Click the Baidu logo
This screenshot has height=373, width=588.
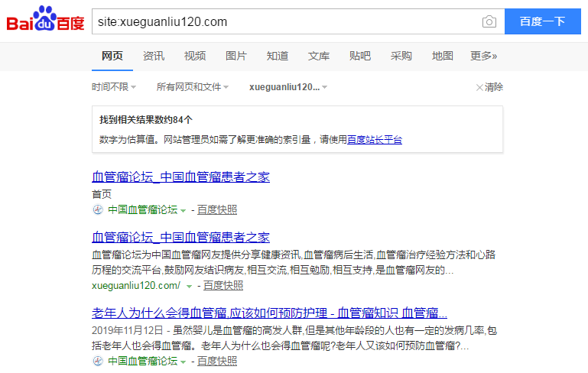[45, 19]
